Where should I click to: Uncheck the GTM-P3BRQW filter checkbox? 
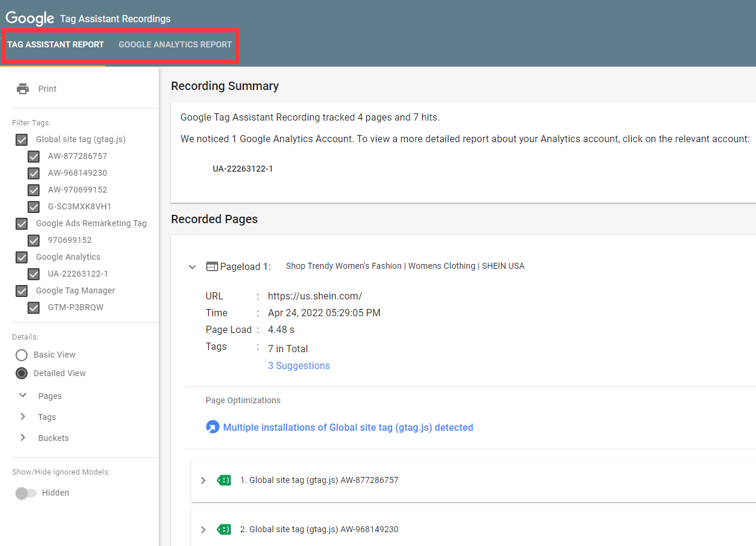(x=34, y=308)
